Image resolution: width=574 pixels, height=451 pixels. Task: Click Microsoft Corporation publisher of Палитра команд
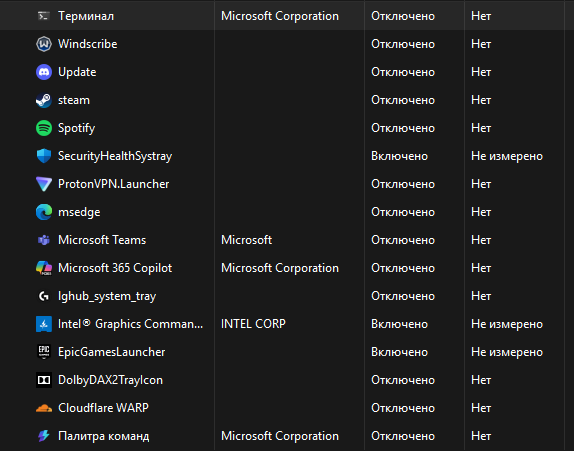point(280,436)
